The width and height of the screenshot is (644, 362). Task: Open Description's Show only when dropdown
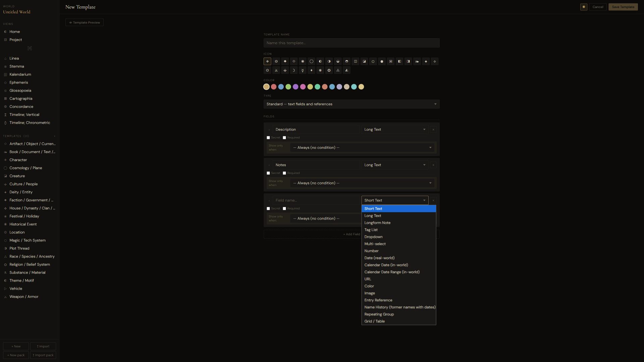click(x=362, y=148)
